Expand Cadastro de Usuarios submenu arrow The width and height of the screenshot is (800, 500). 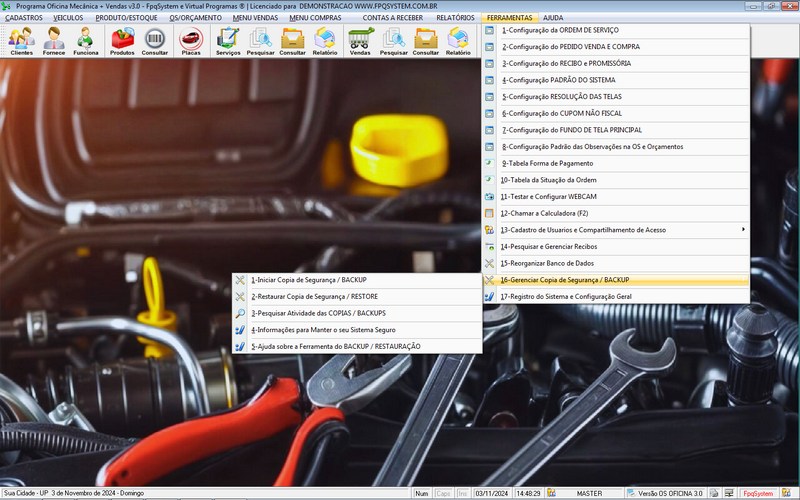click(742, 230)
